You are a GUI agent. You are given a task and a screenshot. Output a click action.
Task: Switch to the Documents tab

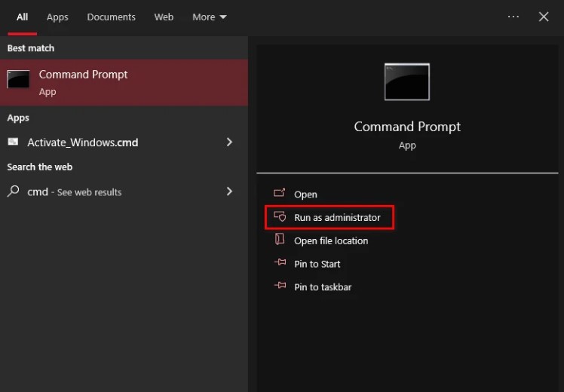coord(111,17)
